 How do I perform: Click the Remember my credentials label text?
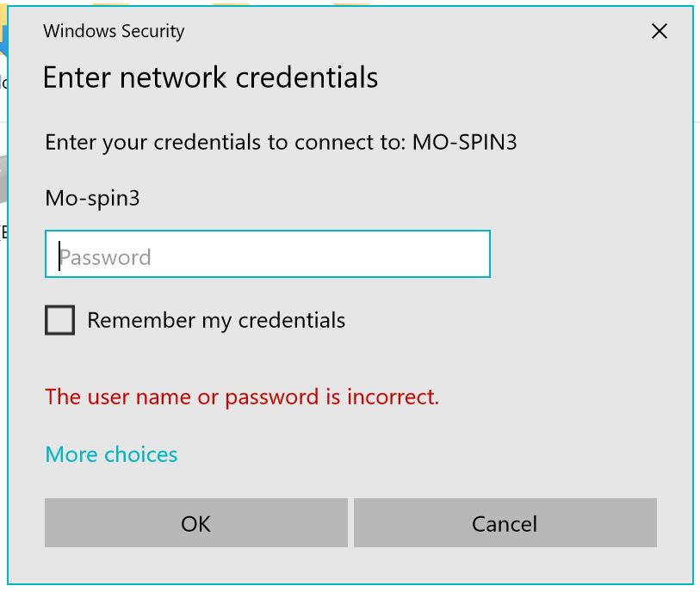[216, 320]
